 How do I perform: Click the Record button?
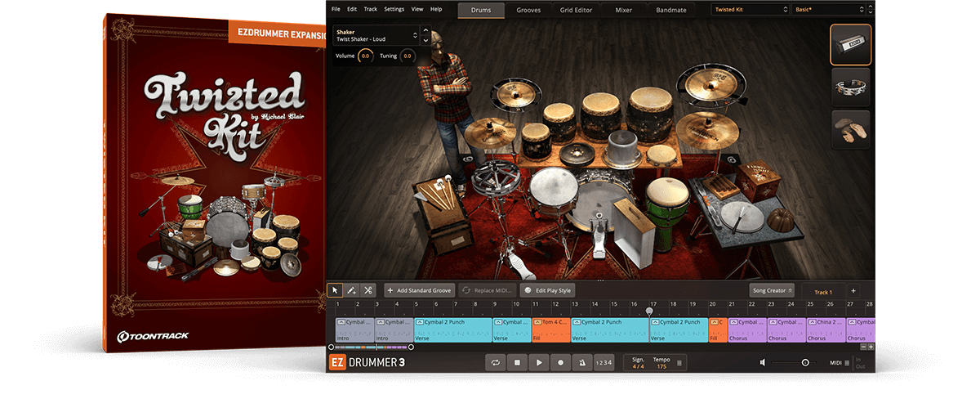click(x=560, y=362)
